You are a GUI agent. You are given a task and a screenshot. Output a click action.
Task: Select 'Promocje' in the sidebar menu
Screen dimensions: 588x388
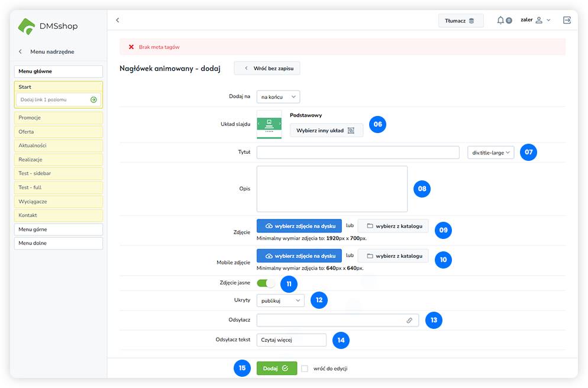pos(59,118)
